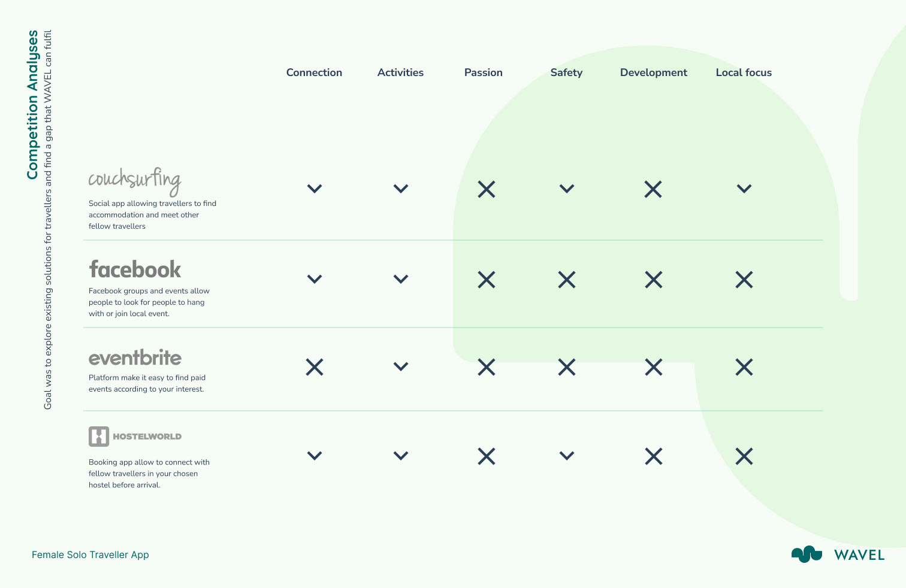Click the Hostelworld logo icon
The width and height of the screenshot is (906, 588).
[x=99, y=437]
